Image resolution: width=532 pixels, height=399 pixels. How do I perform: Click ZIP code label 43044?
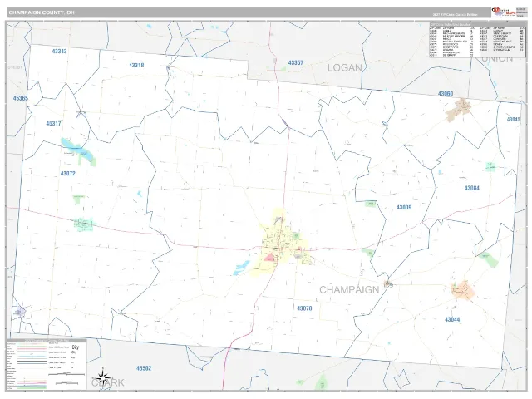(452, 319)
